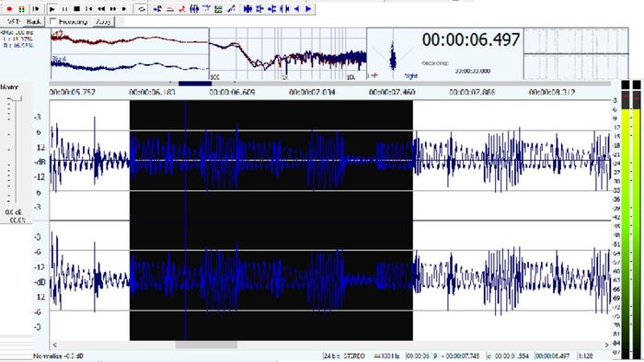Switch to the Rack tab

pos(34,21)
